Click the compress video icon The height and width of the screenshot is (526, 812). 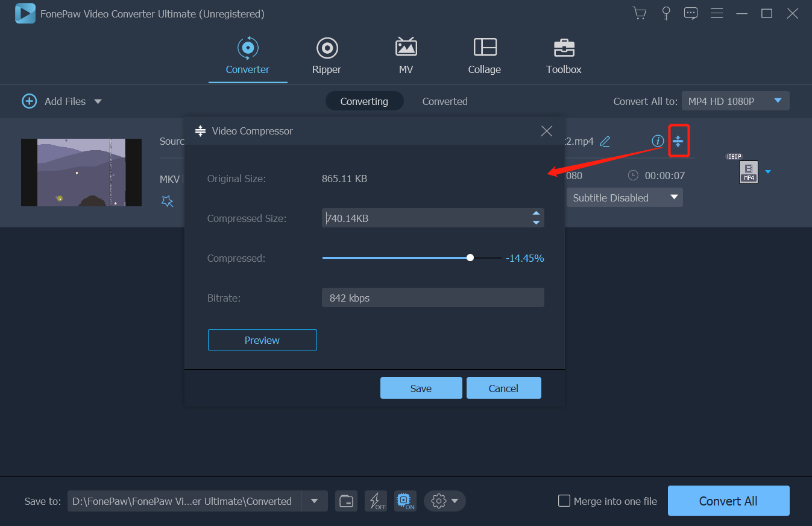click(x=678, y=141)
